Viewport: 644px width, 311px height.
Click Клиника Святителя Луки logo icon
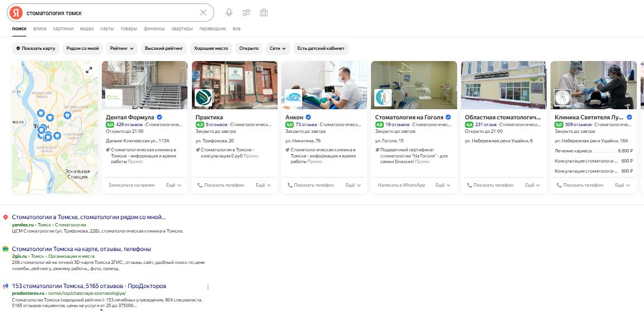click(x=562, y=98)
